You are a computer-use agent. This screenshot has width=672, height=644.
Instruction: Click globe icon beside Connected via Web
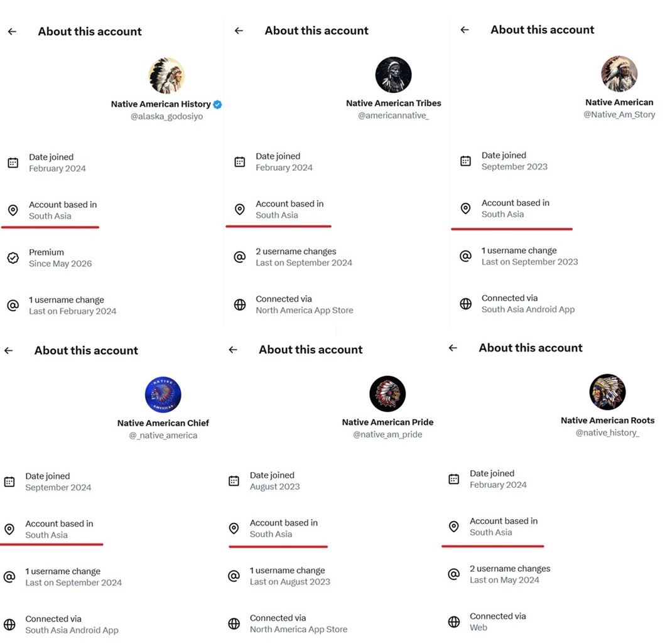pos(453,622)
